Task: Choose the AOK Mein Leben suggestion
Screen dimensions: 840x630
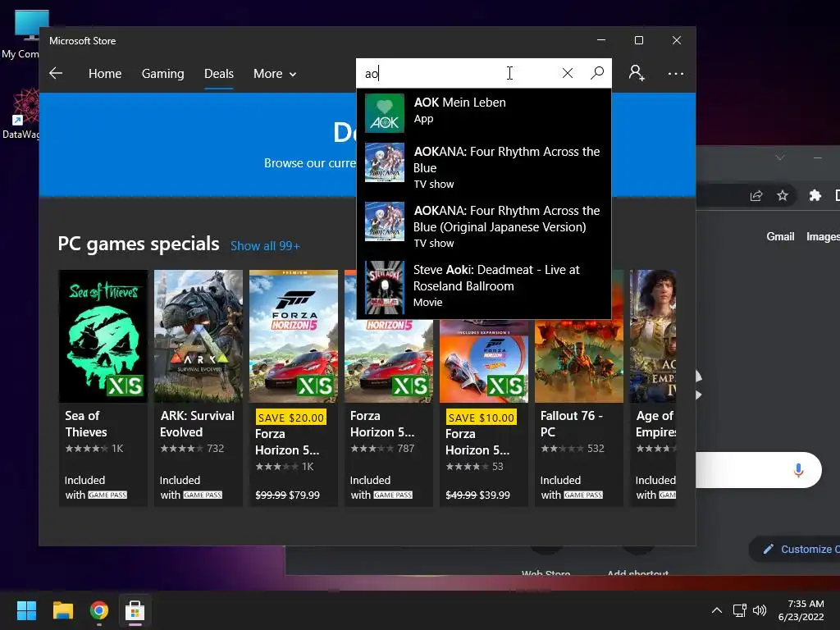Action: click(484, 113)
